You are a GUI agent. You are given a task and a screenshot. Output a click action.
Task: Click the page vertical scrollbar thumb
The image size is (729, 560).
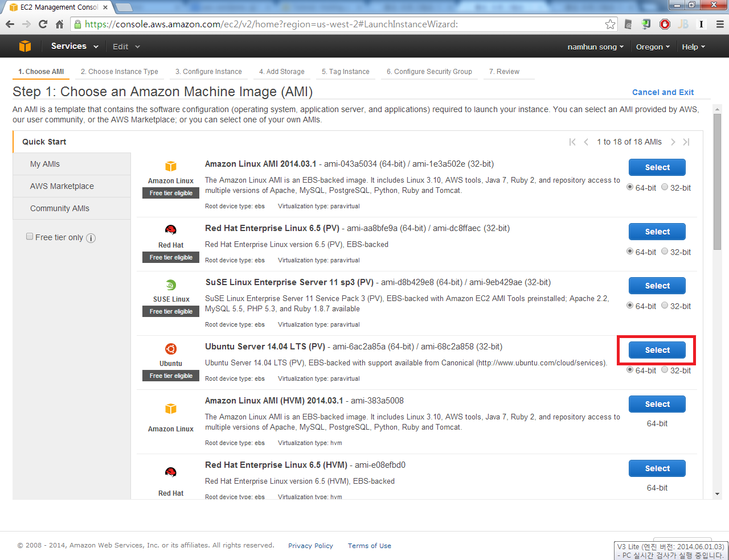[718, 182]
